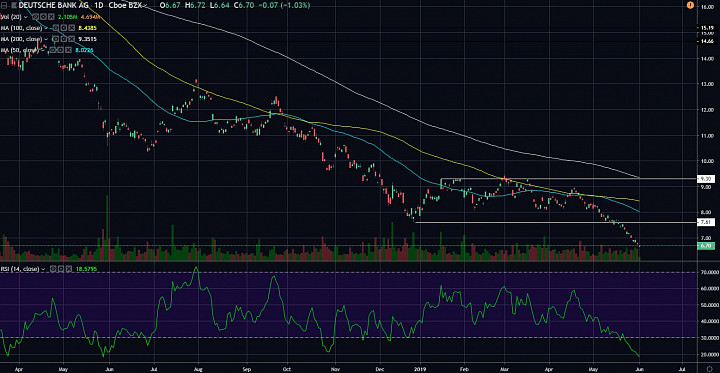This screenshot has height=373, width=720.
Task: Hide the Vol (20) indicator via eye icon
Action: [35, 17]
